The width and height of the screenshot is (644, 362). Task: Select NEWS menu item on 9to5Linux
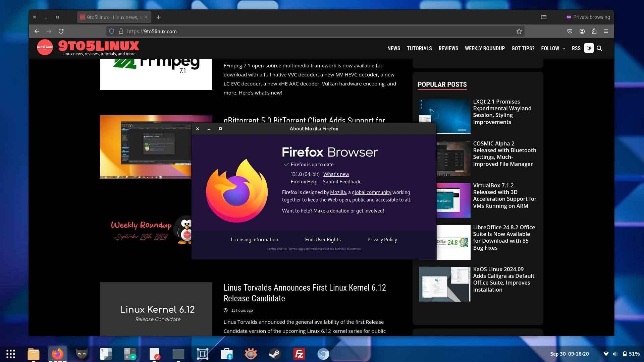[394, 48]
